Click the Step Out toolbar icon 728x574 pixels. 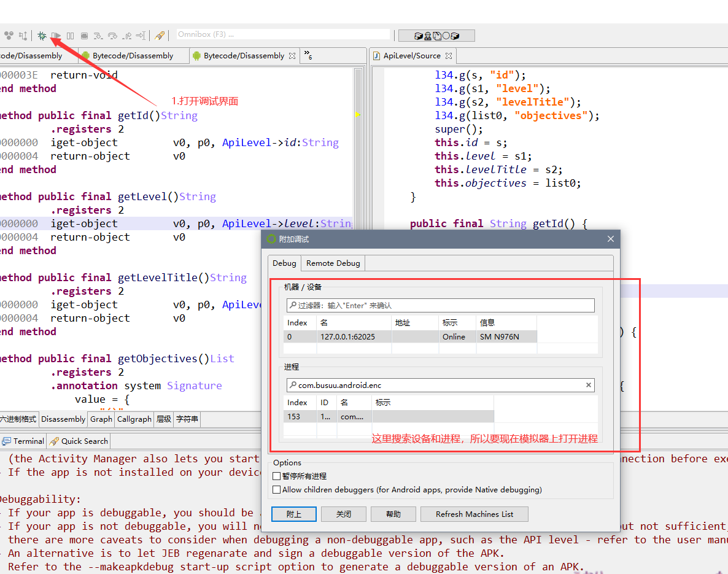click(x=126, y=36)
